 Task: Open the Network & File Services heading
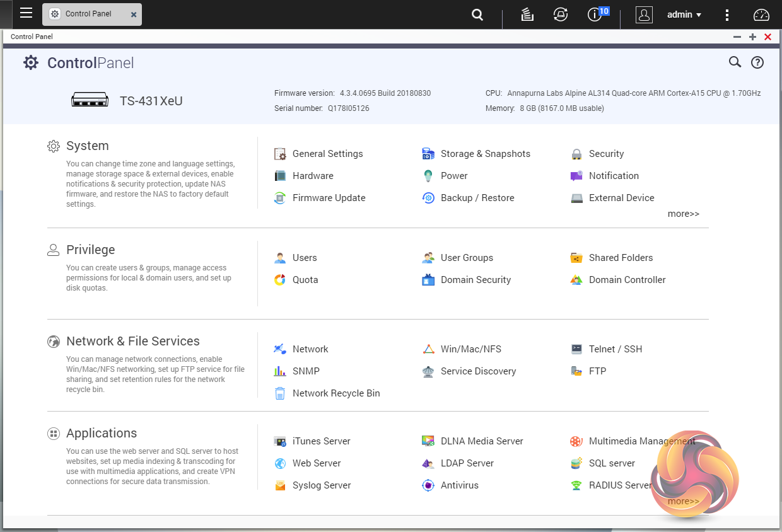coord(132,341)
